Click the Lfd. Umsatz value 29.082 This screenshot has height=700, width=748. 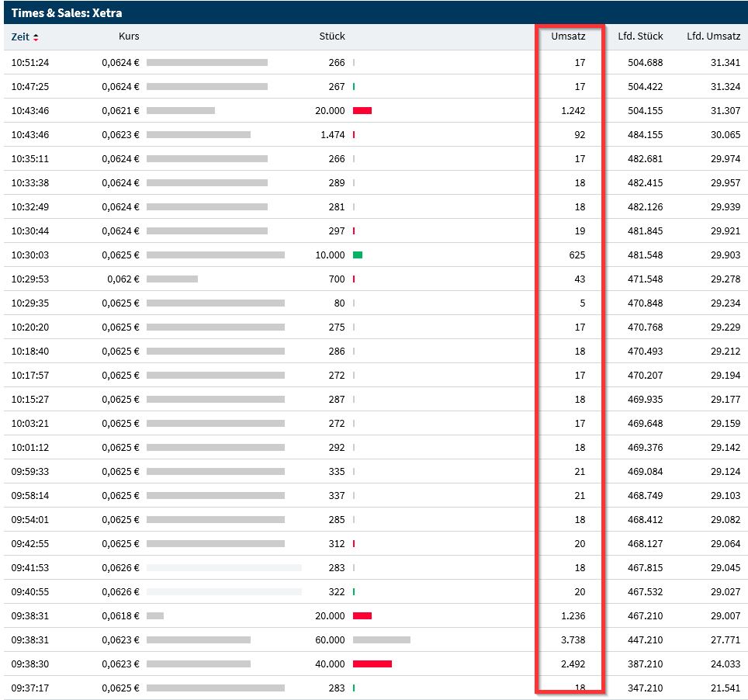pyautogui.click(x=725, y=520)
